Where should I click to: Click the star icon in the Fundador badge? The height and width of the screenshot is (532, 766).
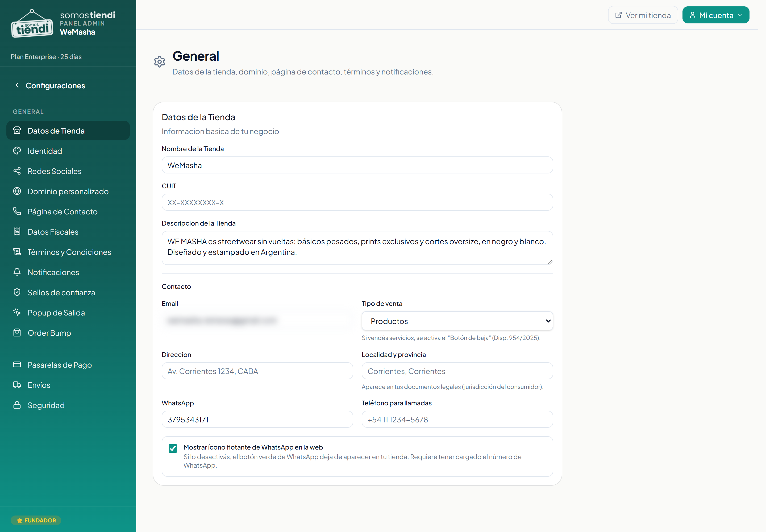(x=20, y=520)
